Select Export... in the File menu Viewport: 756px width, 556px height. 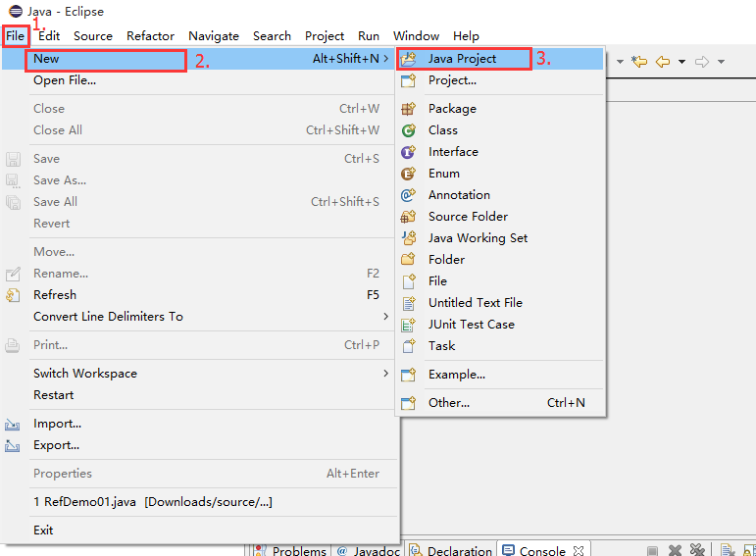(x=200, y=445)
